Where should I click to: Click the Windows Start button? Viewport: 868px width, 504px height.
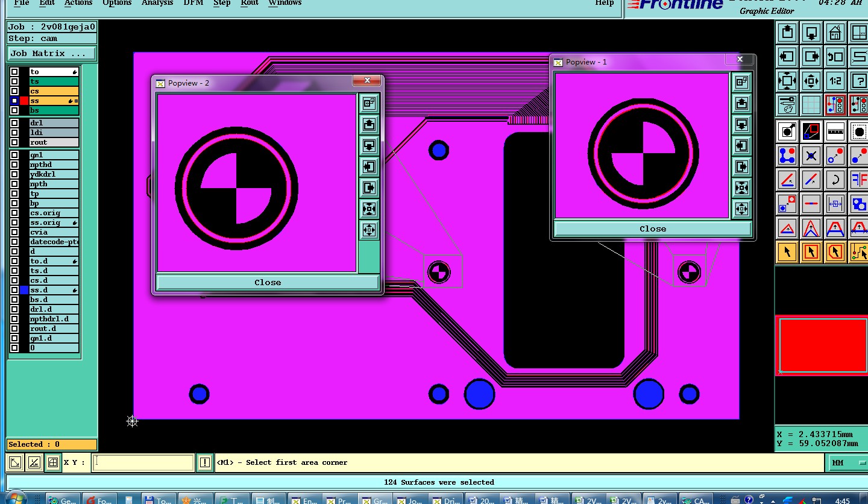(x=15, y=498)
